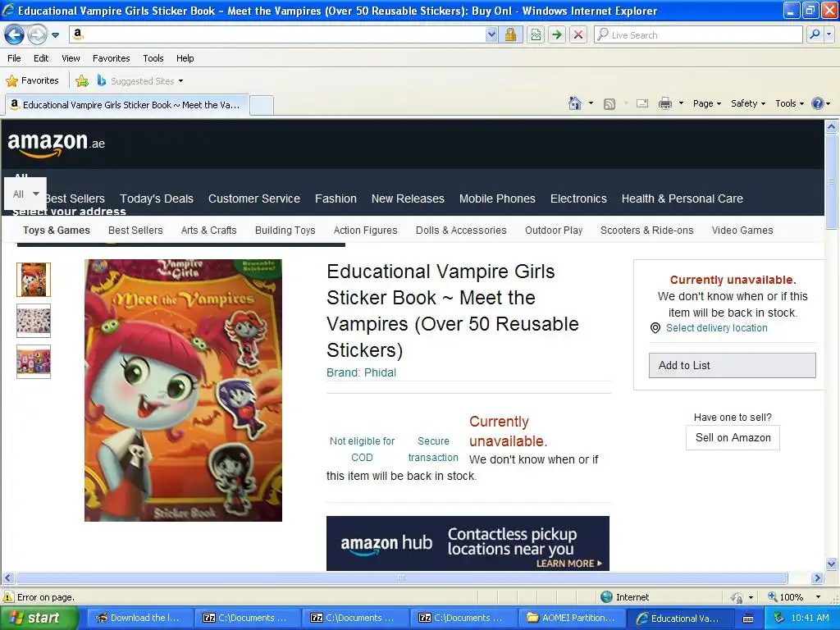Click the browser Back arrow button
840x630 pixels.
(x=15, y=34)
